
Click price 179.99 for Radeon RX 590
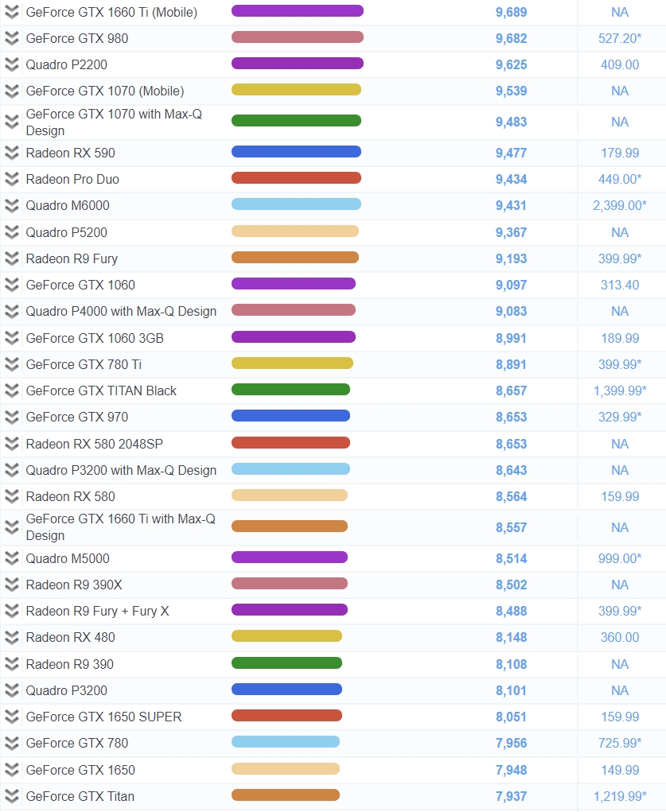tap(620, 153)
